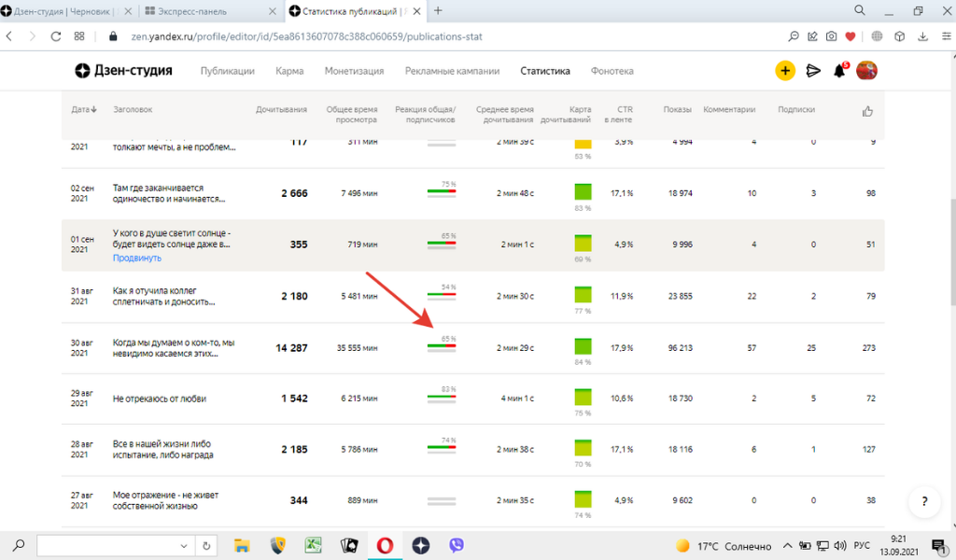The height and width of the screenshot is (560, 956).
Task: Open the playing cards app on taskbar
Action: (349, 545)
